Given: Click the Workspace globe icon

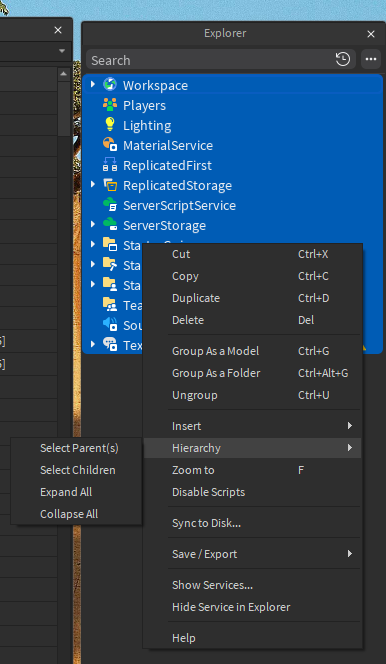Looking at the screenshot, I should 110,84.
